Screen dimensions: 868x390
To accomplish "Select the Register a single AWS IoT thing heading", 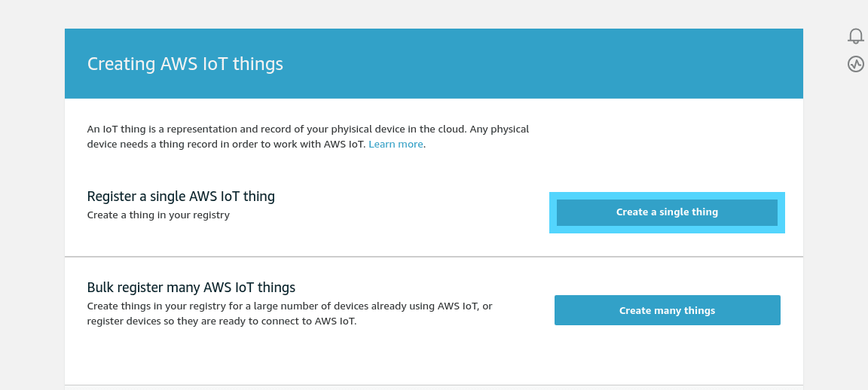I will point(181,197).
